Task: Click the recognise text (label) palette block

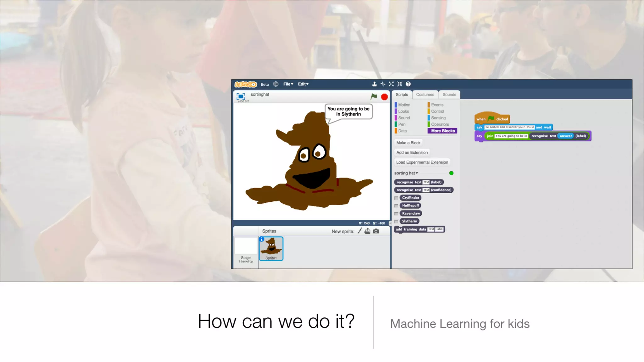Action: pyautogui.click(x=419, y=182)
